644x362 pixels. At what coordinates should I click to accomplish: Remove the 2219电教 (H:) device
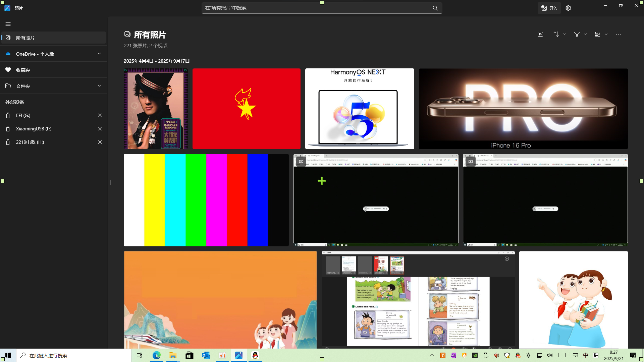[100, 142]
